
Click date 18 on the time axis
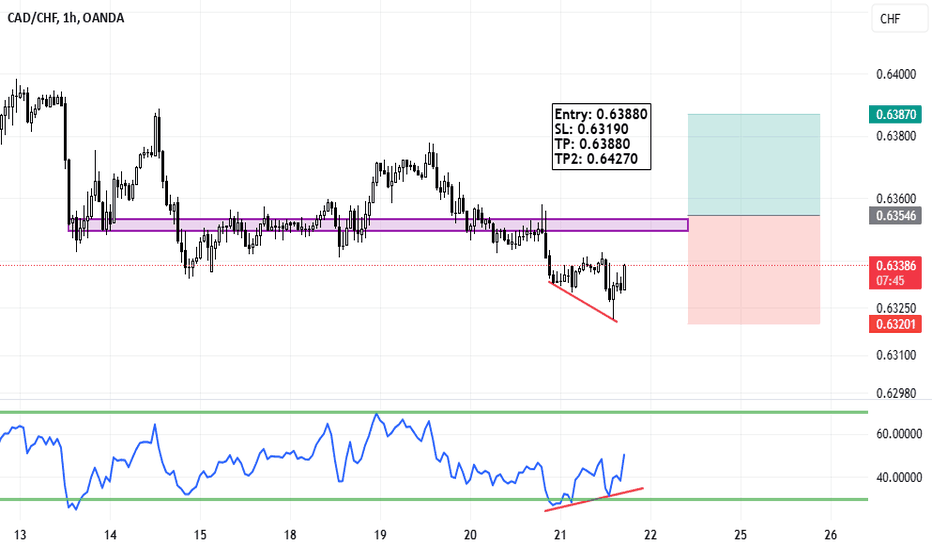click(289, 535)
